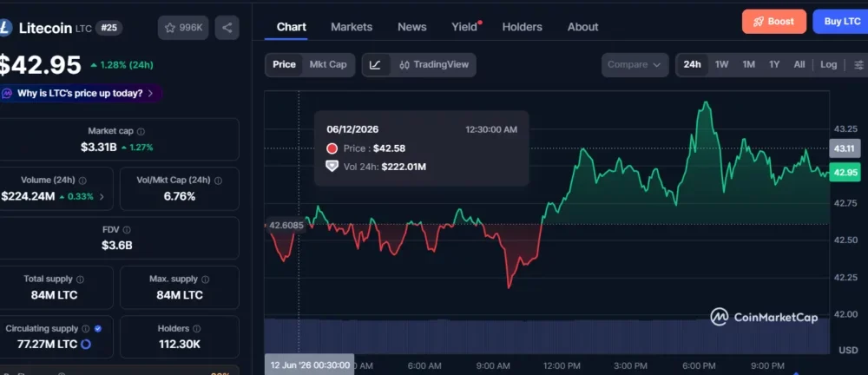
Task: Click the $3.31B market cap value
Action: (99, 148)
